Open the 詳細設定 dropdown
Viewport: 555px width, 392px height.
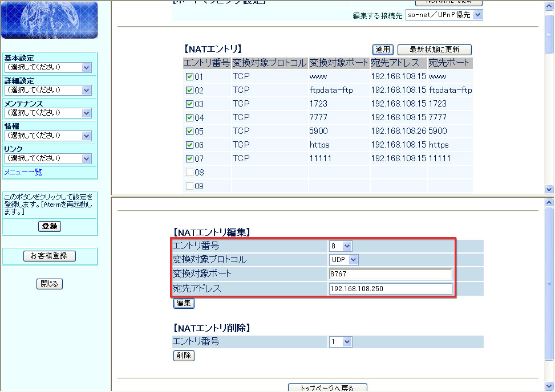coord(48,90)
